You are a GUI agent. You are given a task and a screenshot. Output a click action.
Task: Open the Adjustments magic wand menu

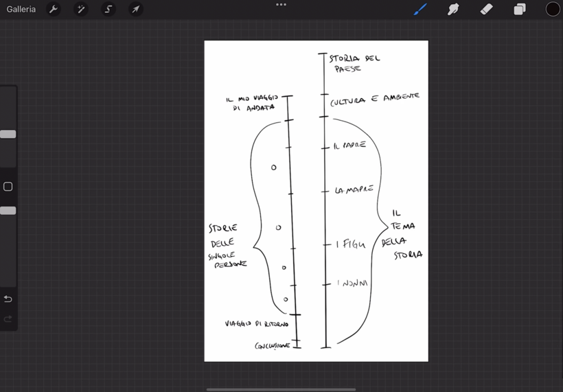pos(81,9)
